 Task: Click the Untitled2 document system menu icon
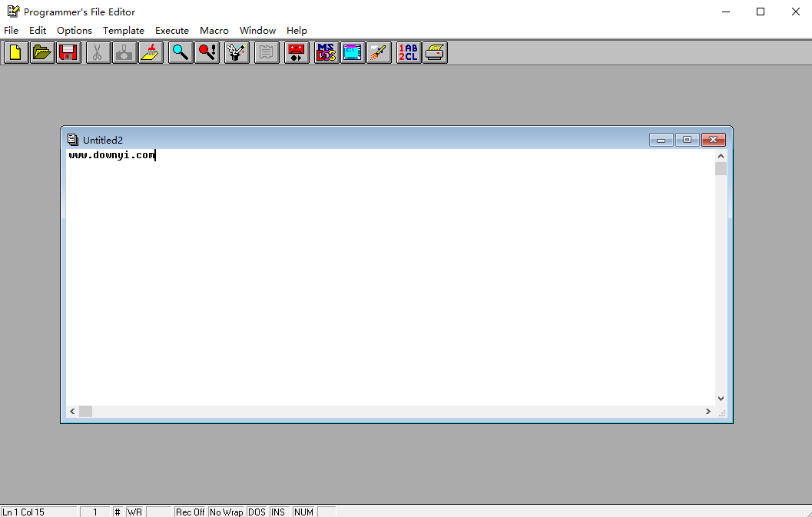pyautogui.click(x=73, y=140)
